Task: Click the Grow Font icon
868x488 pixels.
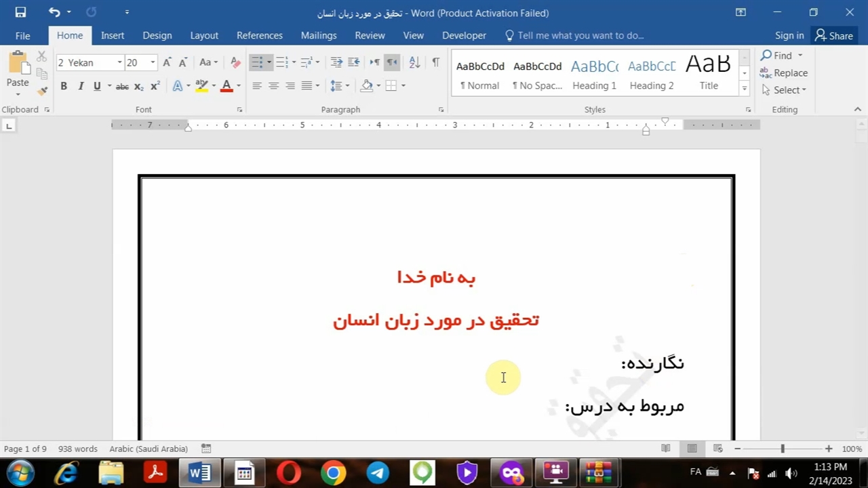Action: point(167,62)
